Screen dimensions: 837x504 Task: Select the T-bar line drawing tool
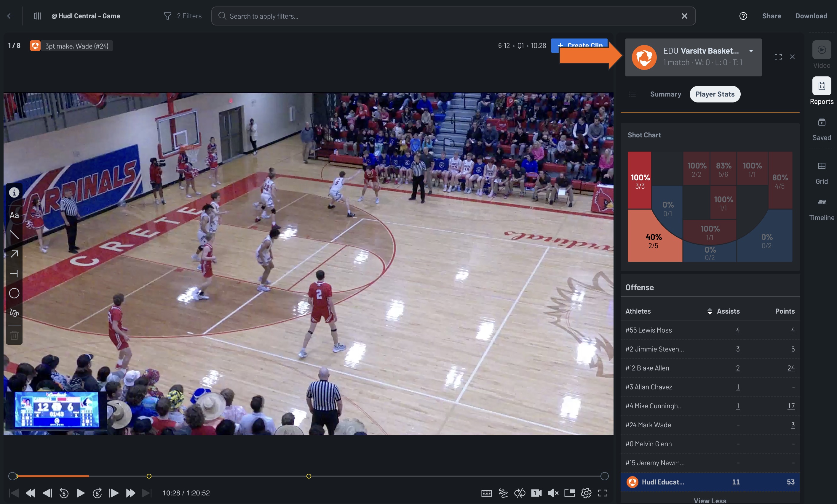(14, 274)
